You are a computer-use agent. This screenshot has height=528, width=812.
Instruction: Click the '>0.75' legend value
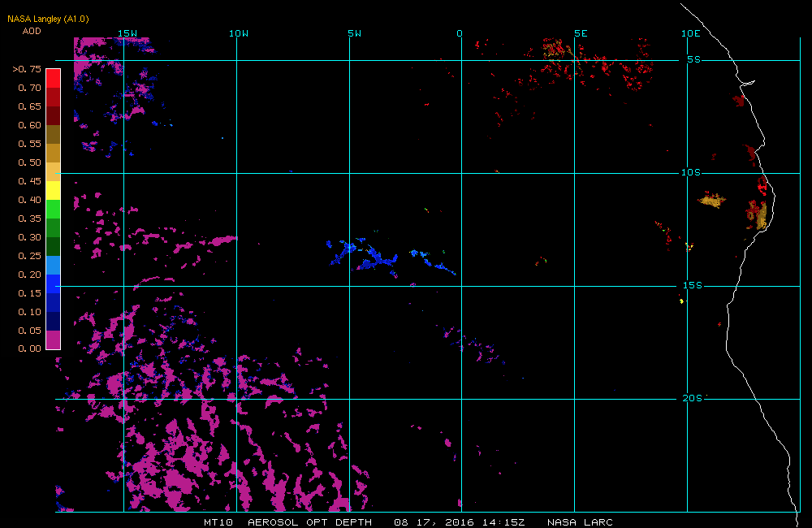click(x=27, y=69)
